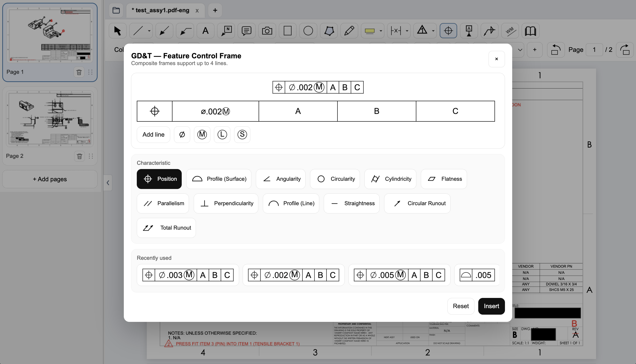Screen dimensions: 636x364
Task: Open a new tab with plus
Action: pos(215,10)
